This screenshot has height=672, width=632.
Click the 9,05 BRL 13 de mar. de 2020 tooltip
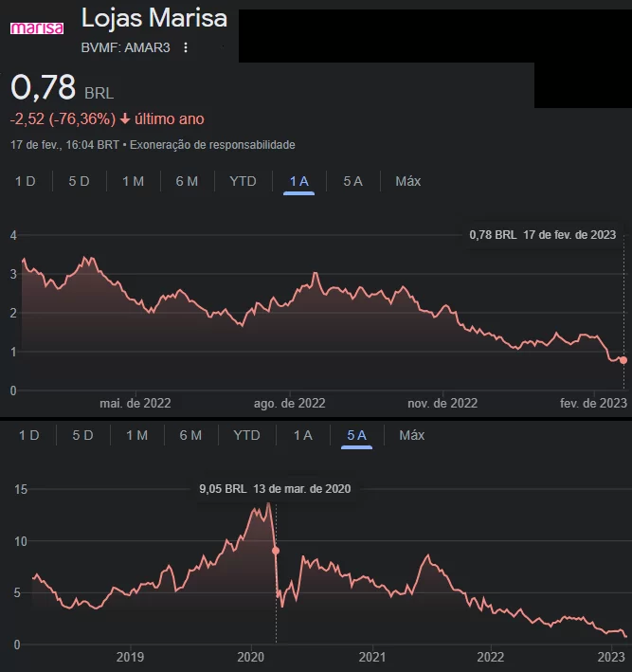tap(275, 489)
